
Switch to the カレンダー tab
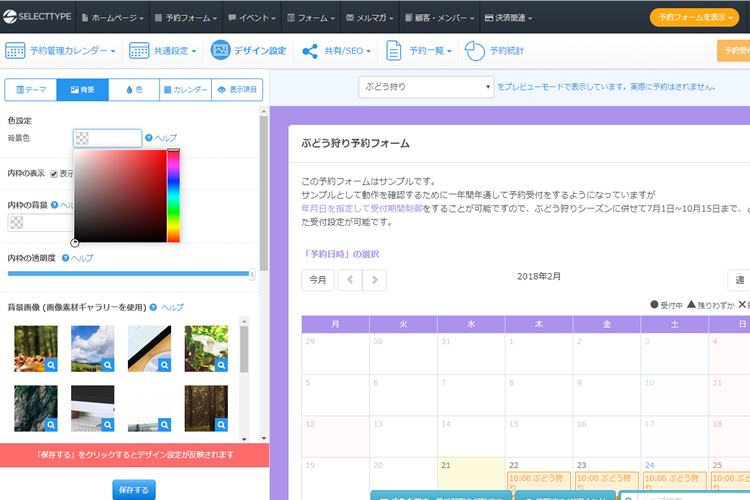[x=185, y=90]
